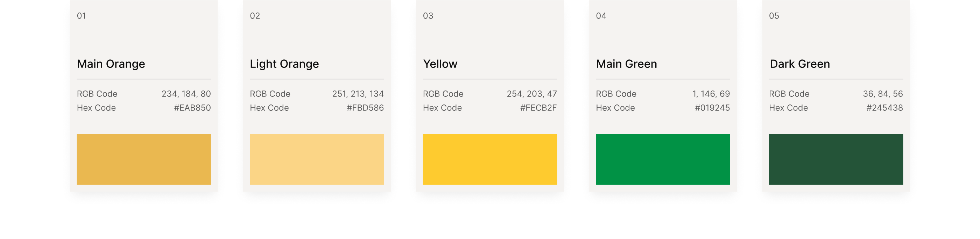Click the Dark Green color swatch

pyautogui.click(x=836, y=159)
